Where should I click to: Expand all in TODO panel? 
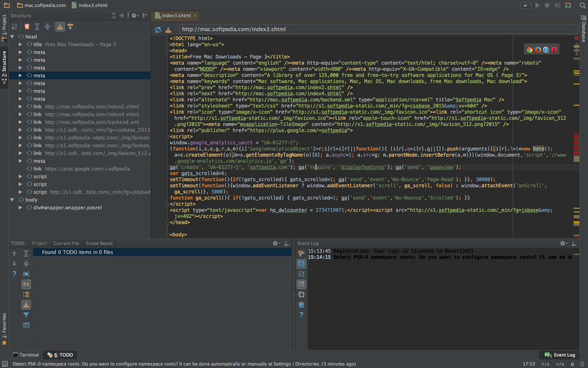(26, 253)
